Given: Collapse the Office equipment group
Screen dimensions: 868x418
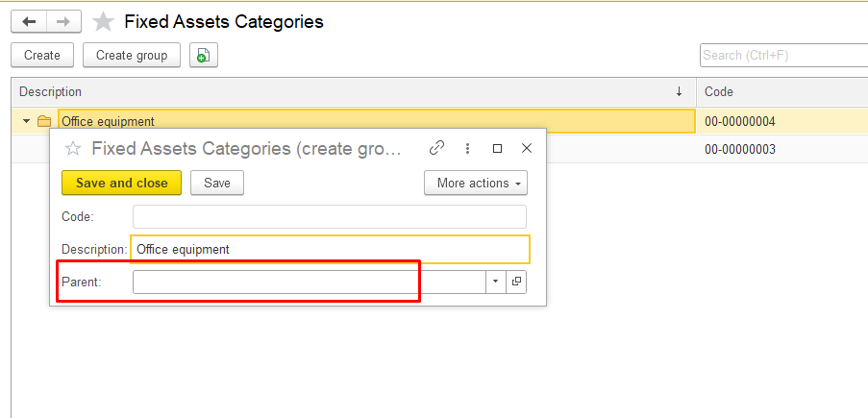Looking at the screenshot, I should click(x=26, y=121).
